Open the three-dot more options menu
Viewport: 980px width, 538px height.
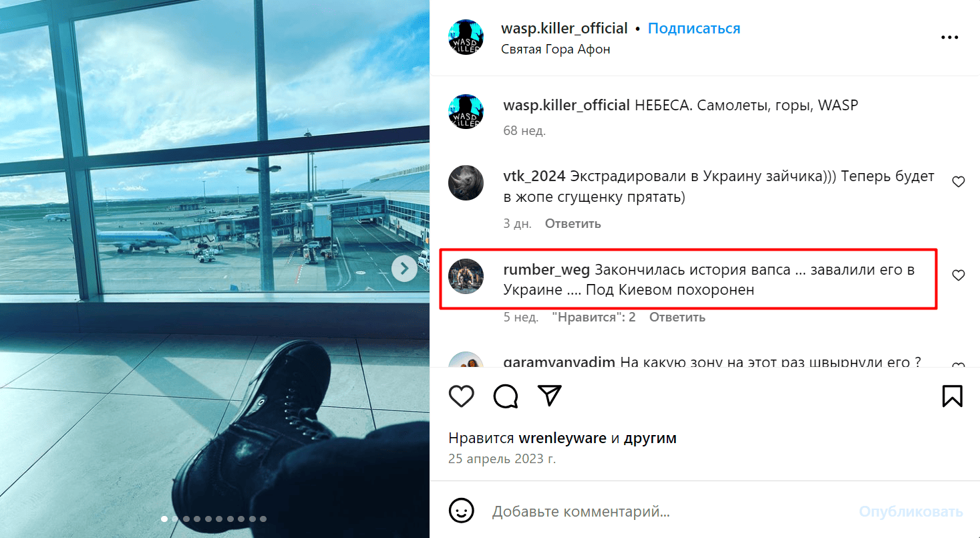949,37
